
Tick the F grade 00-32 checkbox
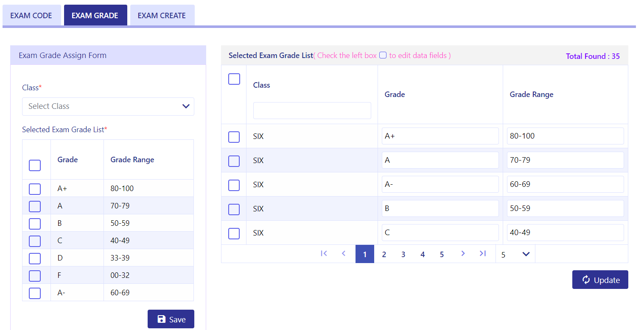click(x=35, y=276)
